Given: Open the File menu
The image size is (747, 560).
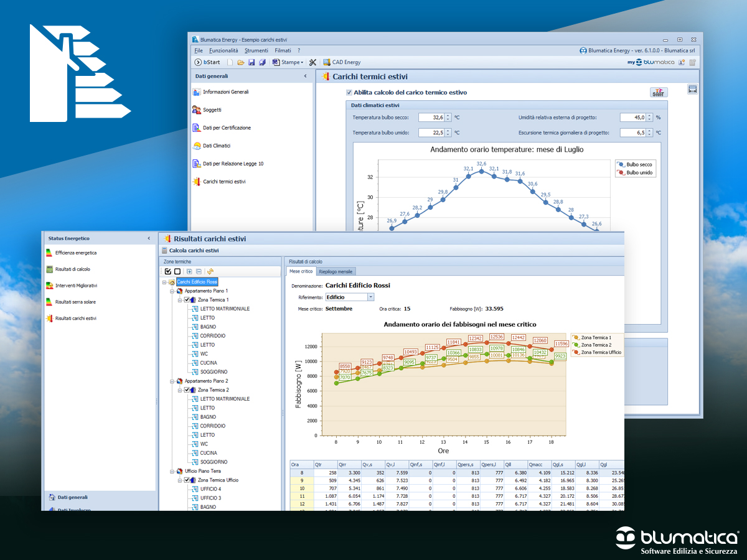Looking at the screenshot, I should click(x=198, y=50).
